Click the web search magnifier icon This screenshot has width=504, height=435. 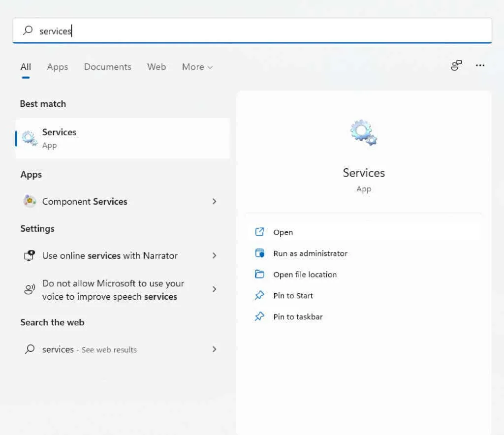pos(30,349)
